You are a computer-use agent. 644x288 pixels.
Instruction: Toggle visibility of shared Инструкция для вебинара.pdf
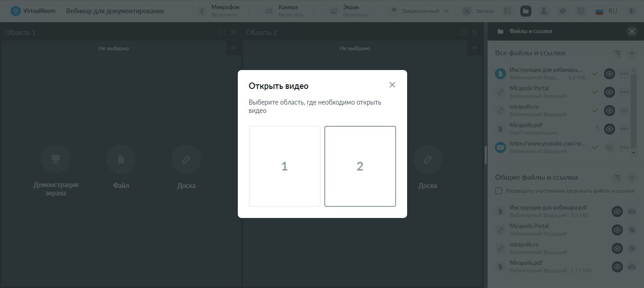click(617, 212)
